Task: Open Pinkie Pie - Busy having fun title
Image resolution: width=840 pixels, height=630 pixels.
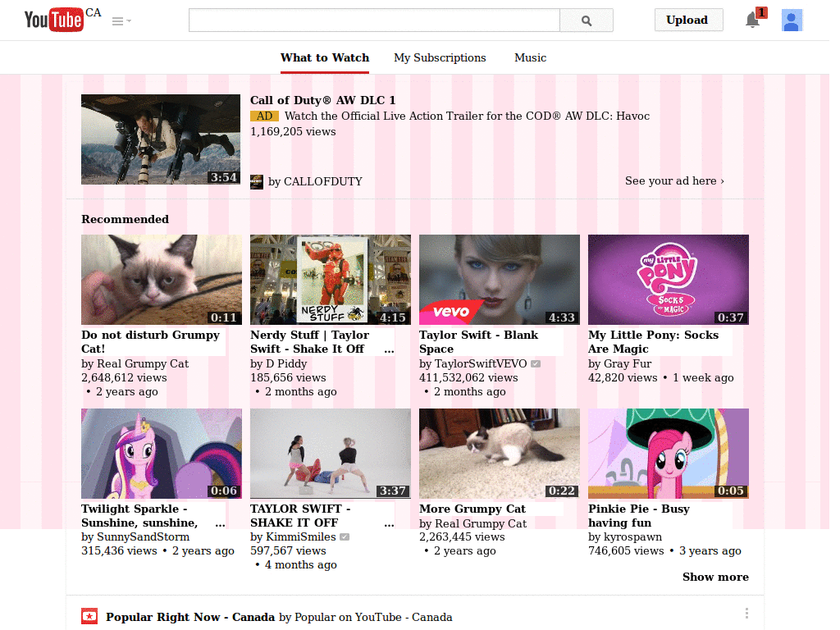Action: 639,516
